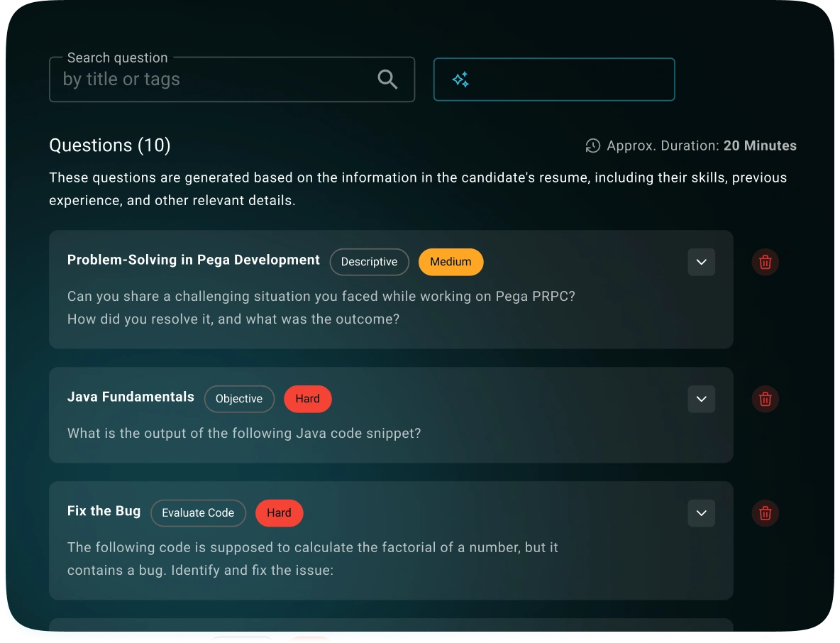
Task: Click the search magnifying glass icon
Action: pos(387,79)
